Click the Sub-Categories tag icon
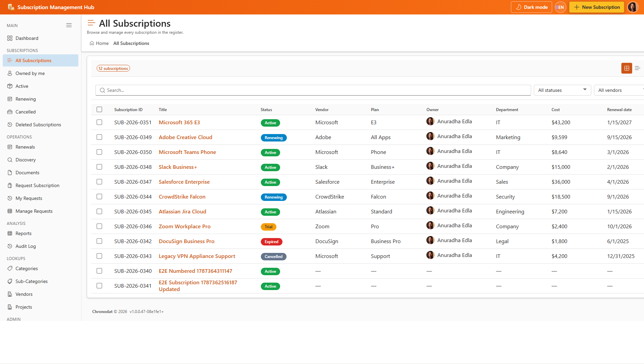 pyautogui.click(x=10, y=281)
